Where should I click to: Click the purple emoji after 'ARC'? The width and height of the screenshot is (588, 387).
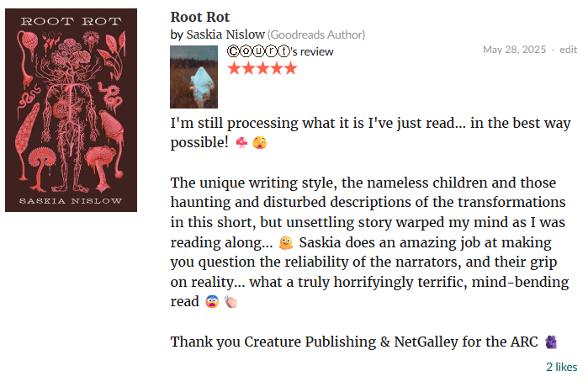[x=551, y=342]
